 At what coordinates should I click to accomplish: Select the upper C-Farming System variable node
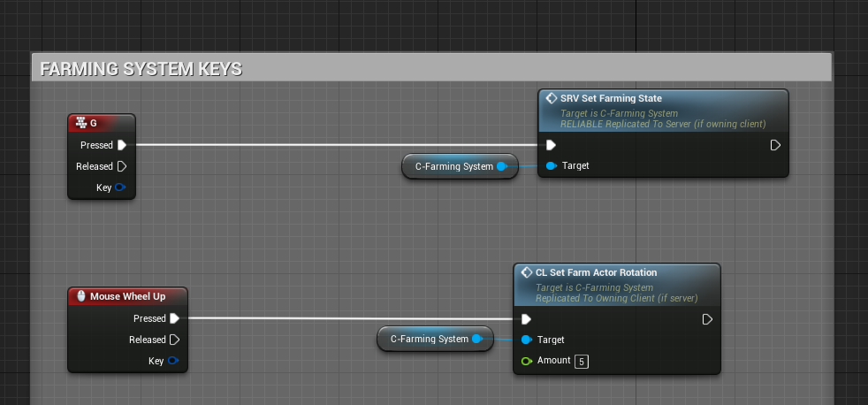(453, 166)
